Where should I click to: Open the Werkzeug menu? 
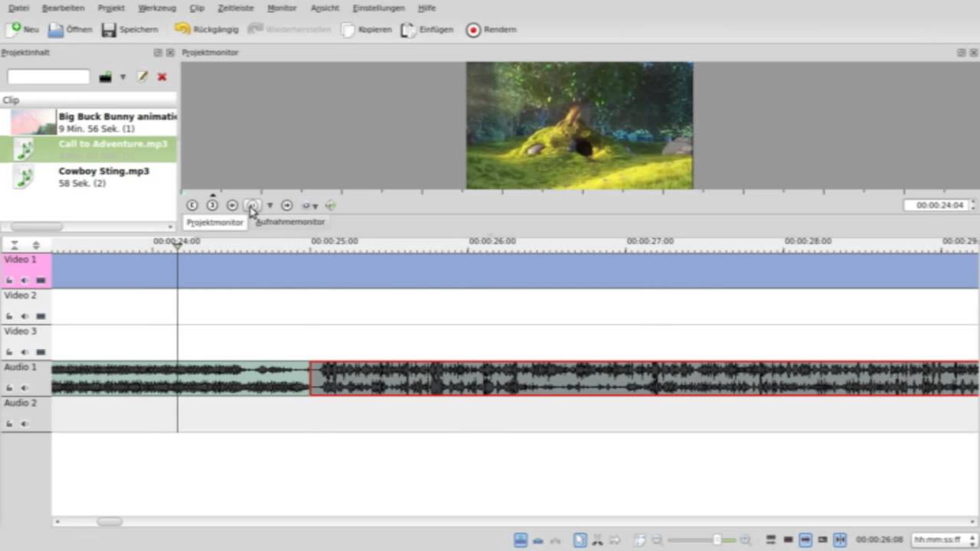157,8
